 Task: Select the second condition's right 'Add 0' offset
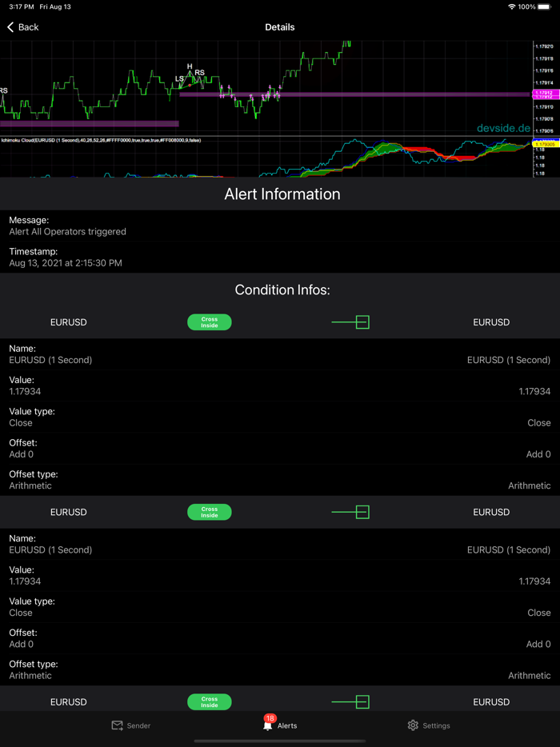(x=538, y=645)
